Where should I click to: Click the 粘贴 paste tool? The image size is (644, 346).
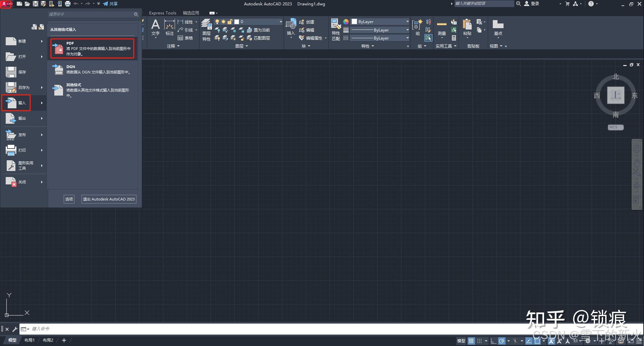467,28
